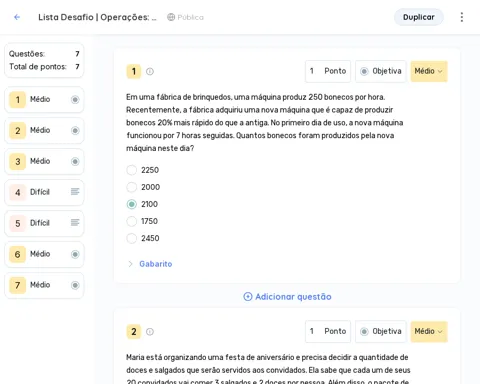This screenshot has height=384, width=480.
Task: Click the essay lines icon in sidebar item 4
Action: 75,192
